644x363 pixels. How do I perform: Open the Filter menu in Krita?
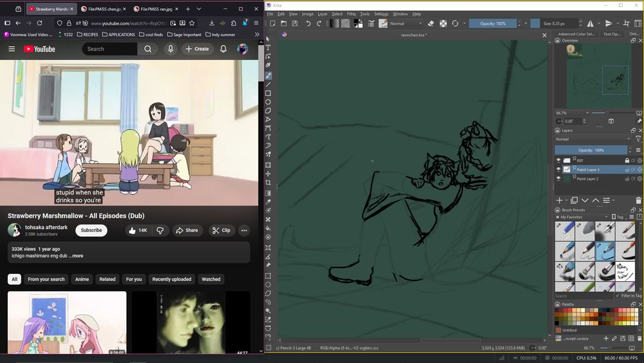(x=351, y=14)
